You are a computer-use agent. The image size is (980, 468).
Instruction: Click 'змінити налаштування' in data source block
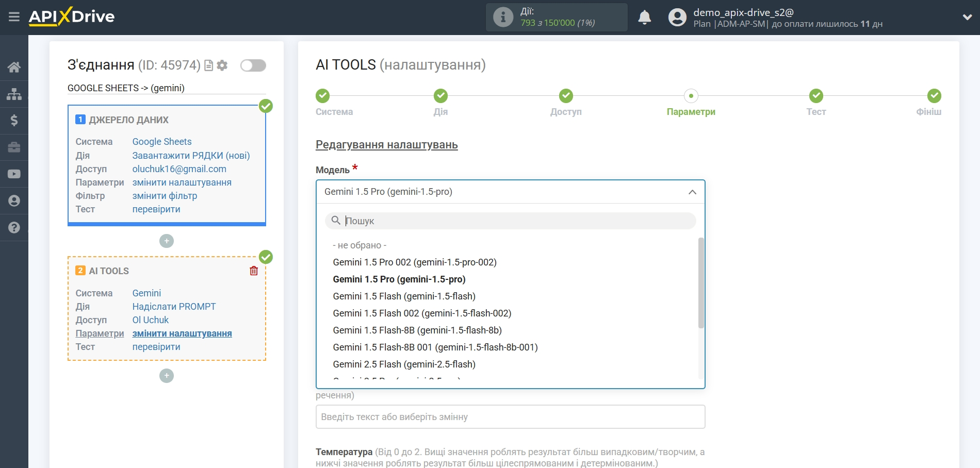click(x=182, y=182)
